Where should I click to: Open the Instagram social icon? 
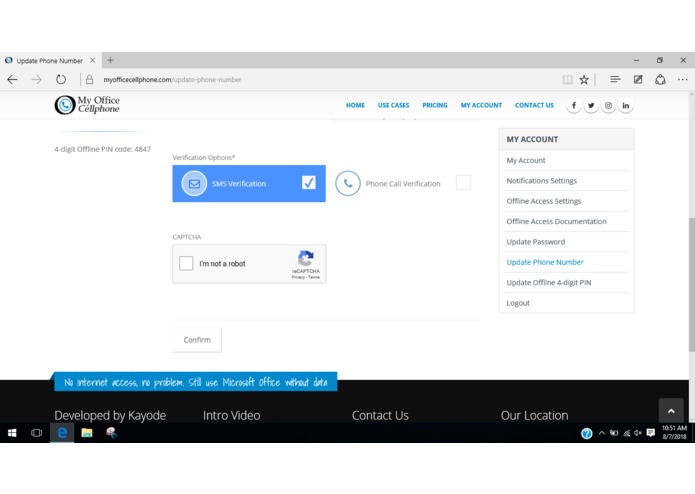click(608, 105)
